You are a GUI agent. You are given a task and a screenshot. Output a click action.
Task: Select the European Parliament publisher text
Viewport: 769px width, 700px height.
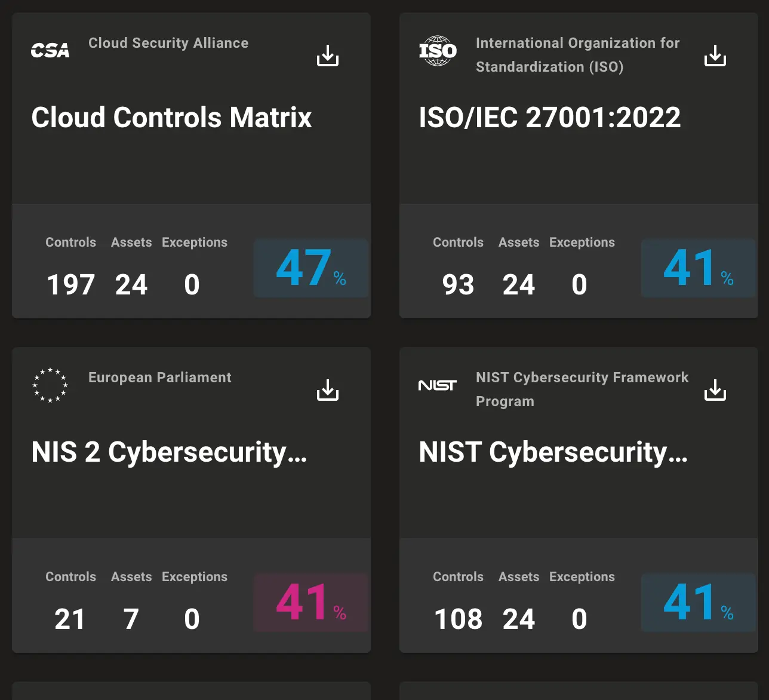click(160, 377)
